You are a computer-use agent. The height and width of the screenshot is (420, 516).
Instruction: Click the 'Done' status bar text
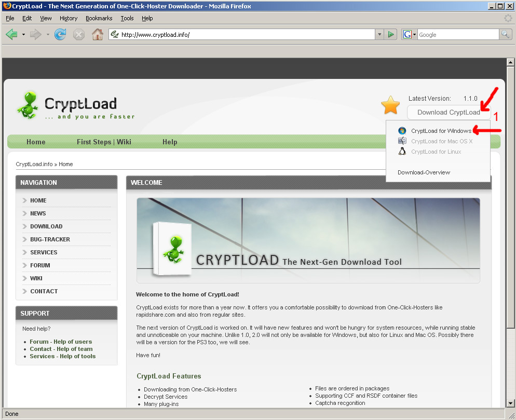[12, 414]
